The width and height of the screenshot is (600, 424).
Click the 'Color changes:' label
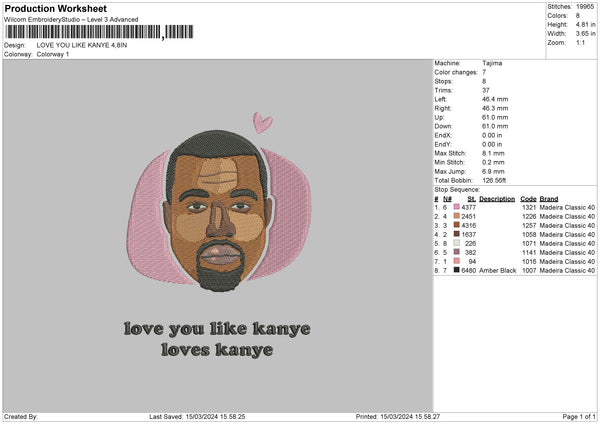[x=456, y=72]
